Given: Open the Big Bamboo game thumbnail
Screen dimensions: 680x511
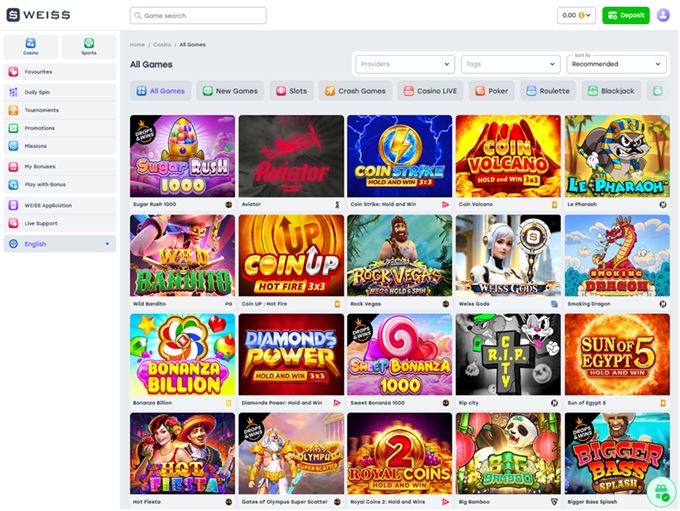Looking at the screenshot, I should click(508, 453).
